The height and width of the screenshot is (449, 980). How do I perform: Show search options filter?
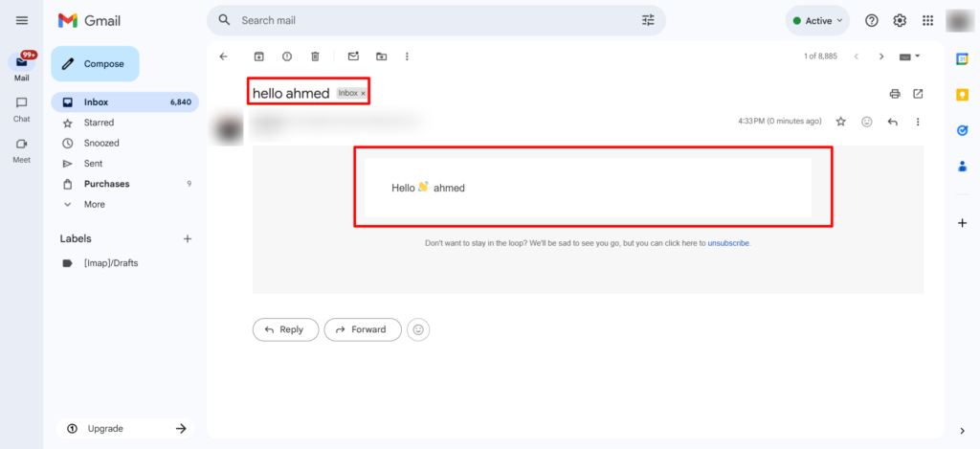648,20
